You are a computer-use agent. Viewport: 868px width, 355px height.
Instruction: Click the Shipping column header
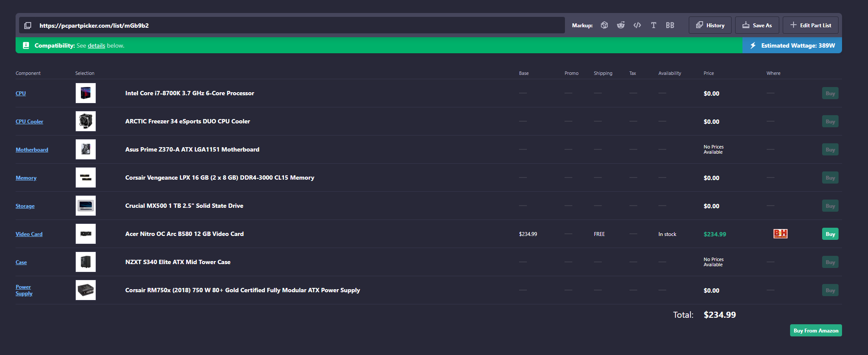(x=603, y=73)
